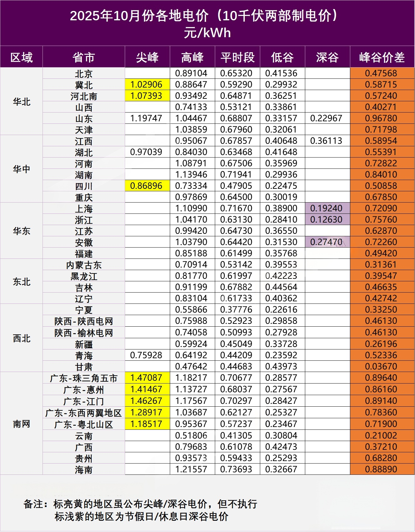The width and height of the screenshot is (415, 532).
Task: Click 山东 peak-valley difference 0.96780
Action: tap(381, 118)
